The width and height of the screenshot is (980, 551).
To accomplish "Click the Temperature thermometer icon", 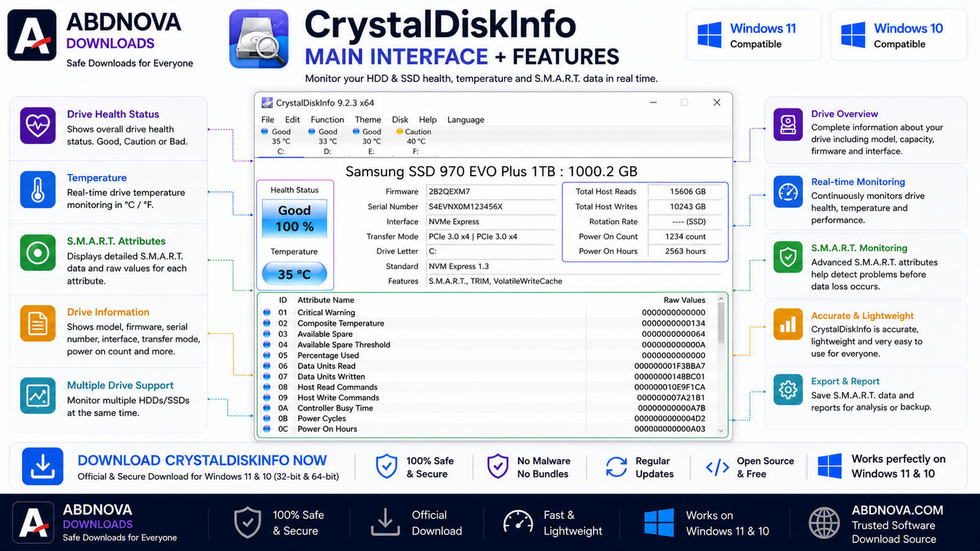I will [x=38, y=189].
